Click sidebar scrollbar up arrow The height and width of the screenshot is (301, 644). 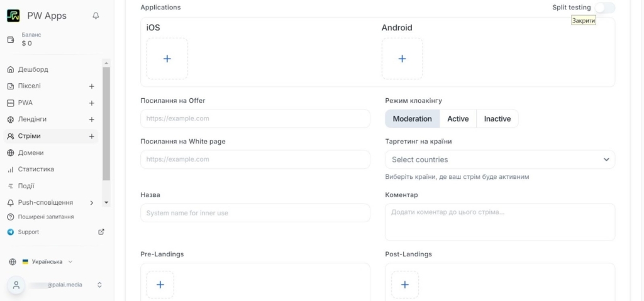click(x=106, y=64)
